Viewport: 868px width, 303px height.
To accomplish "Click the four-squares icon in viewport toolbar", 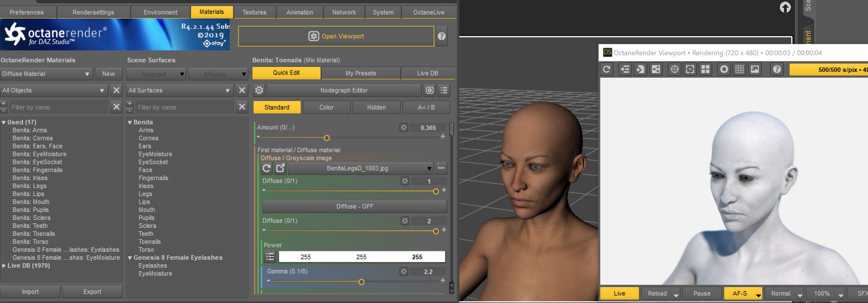I will point(705,69).
